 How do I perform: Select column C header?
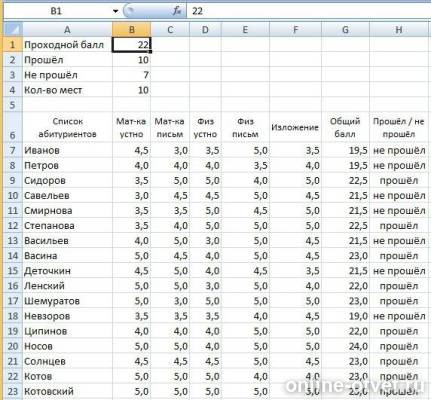170,30
